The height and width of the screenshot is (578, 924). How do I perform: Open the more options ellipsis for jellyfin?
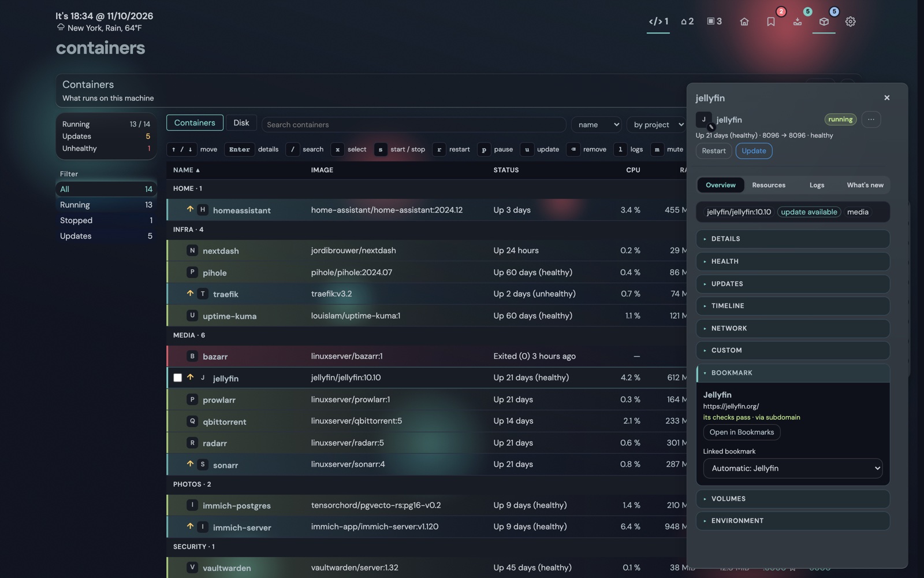[x=871, y=119]
